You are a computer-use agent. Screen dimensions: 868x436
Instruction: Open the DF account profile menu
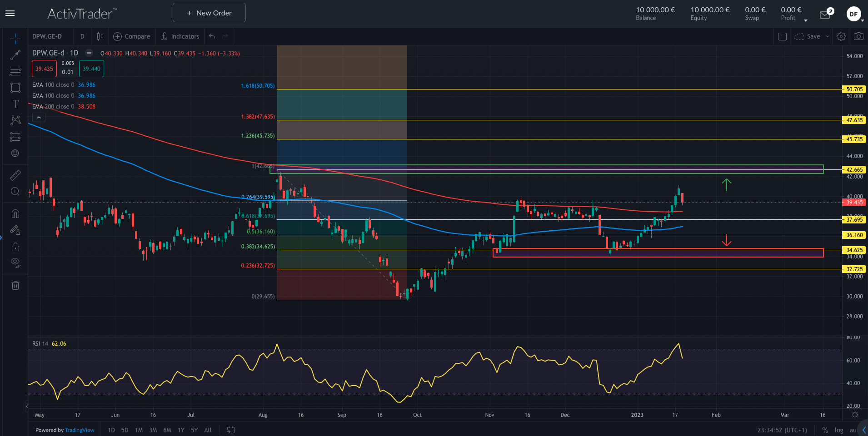(854, 14)
